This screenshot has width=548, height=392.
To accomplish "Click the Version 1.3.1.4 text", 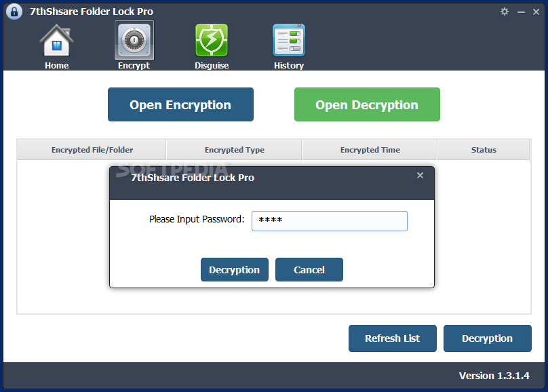I will 494,376.
